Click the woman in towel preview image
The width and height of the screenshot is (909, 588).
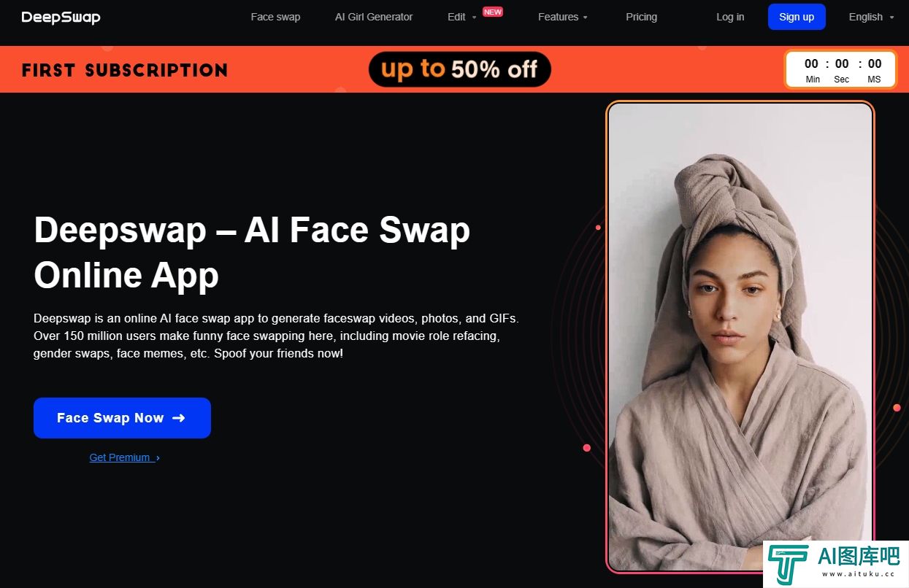(x=740, y=336)
